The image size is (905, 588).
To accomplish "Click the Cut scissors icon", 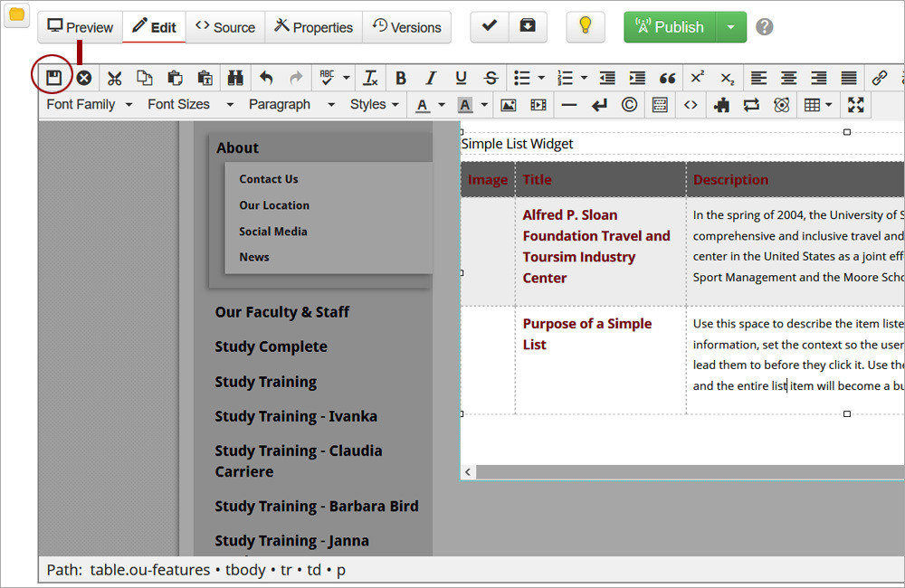I will pos(114,78).
